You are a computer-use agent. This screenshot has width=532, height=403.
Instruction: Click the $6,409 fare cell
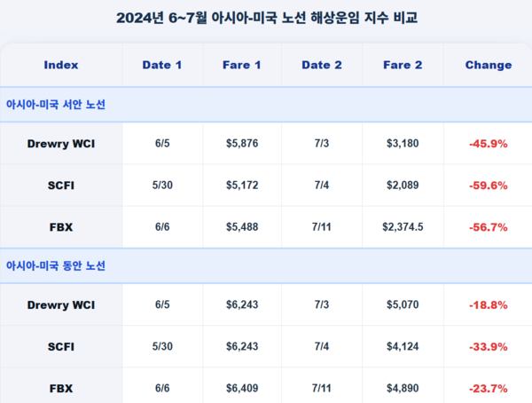tap(243, 388)
